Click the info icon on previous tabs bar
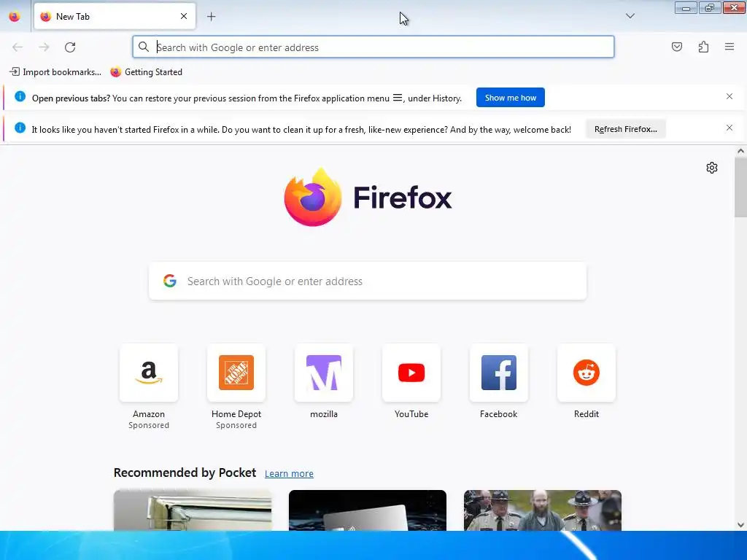The image size is (747, 560). (x=20, y=96)
